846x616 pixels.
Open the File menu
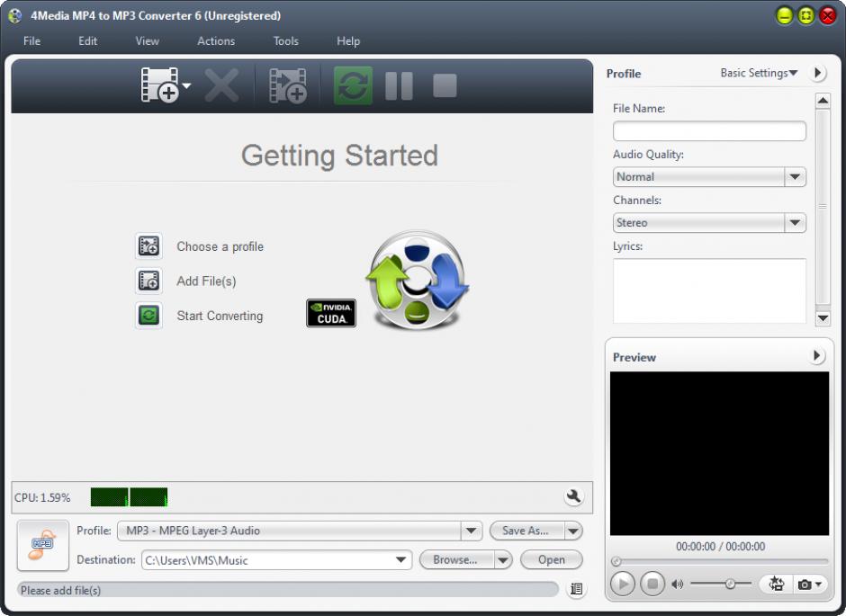[31, 41]
